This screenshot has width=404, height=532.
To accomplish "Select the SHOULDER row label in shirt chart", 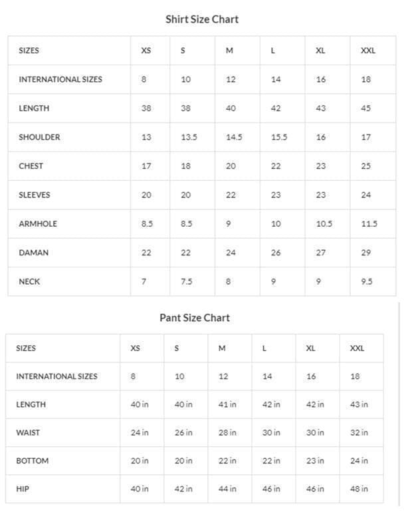I will [x=39, y=137].
